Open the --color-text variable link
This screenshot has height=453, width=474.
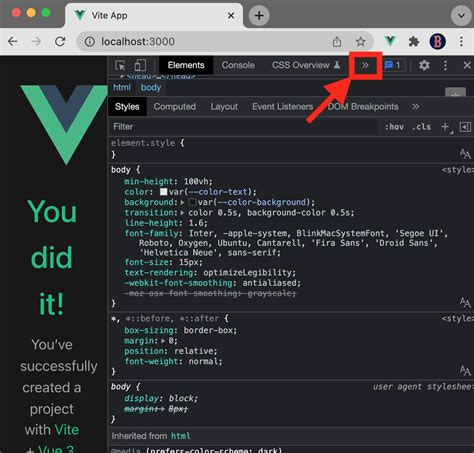[218, 192]
